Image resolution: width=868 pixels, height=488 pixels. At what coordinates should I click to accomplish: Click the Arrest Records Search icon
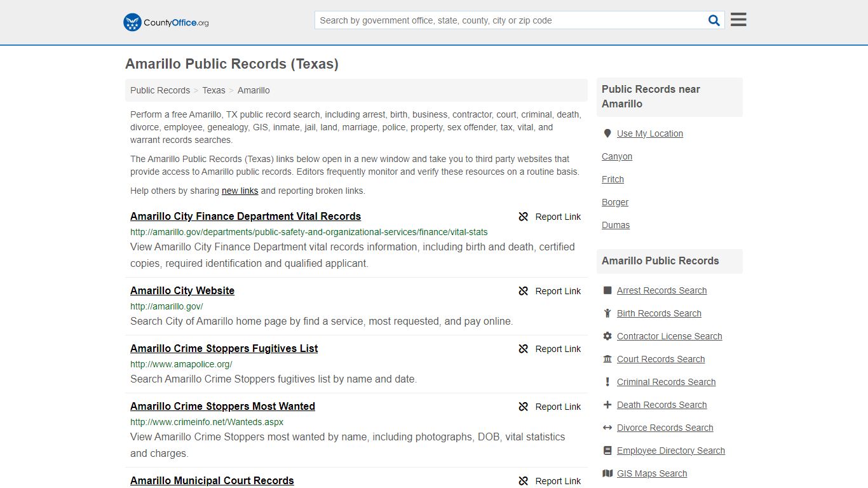click(607, 290)
